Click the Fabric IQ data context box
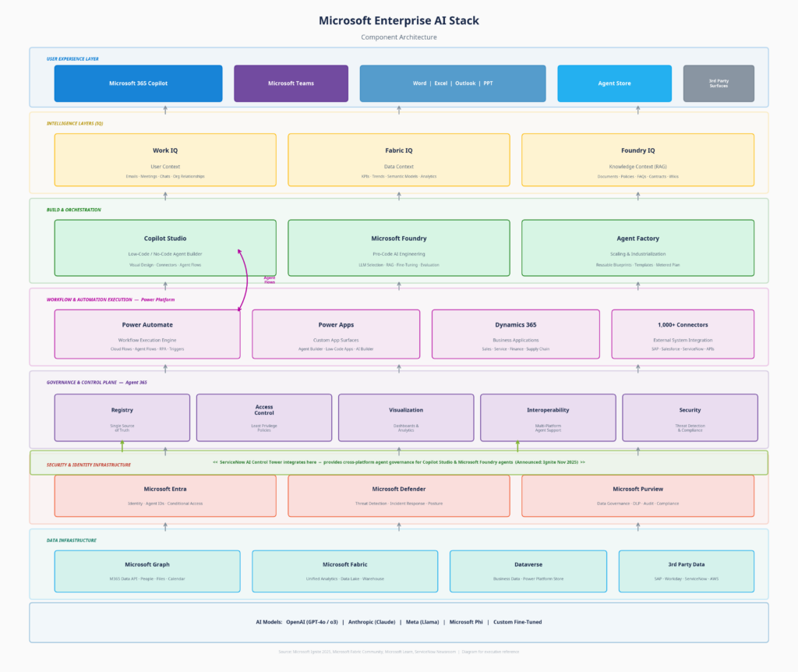 tap(399, 160)
